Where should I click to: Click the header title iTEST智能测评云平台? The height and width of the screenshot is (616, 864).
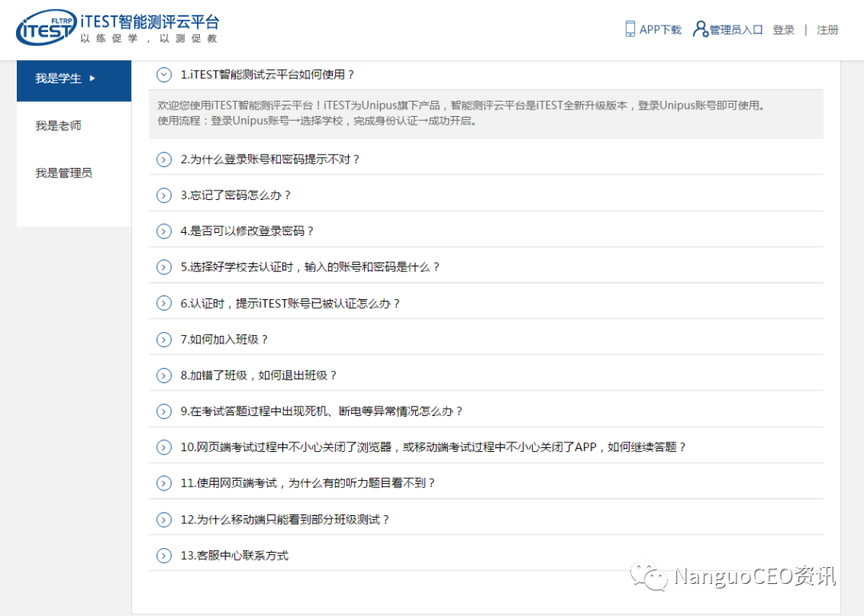150,22
